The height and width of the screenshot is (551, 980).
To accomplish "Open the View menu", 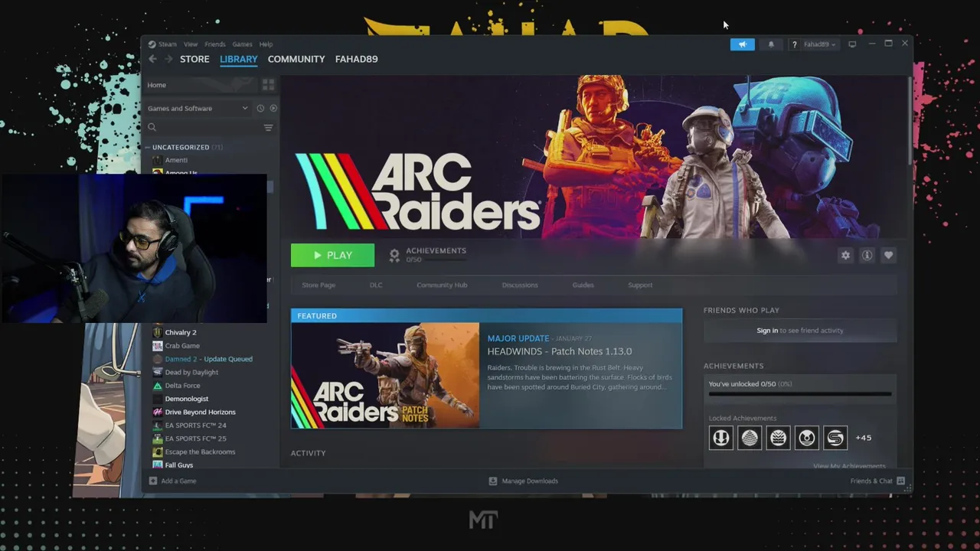I will [x=191, y=44].
